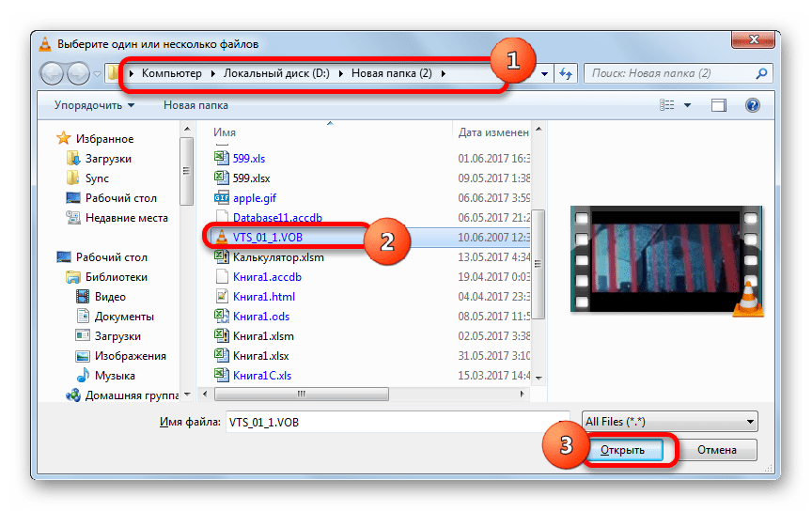The height and width of the screenshot is (511, 812).
Task: Click the star icon next to Избранное
Action: coord(64,138)
